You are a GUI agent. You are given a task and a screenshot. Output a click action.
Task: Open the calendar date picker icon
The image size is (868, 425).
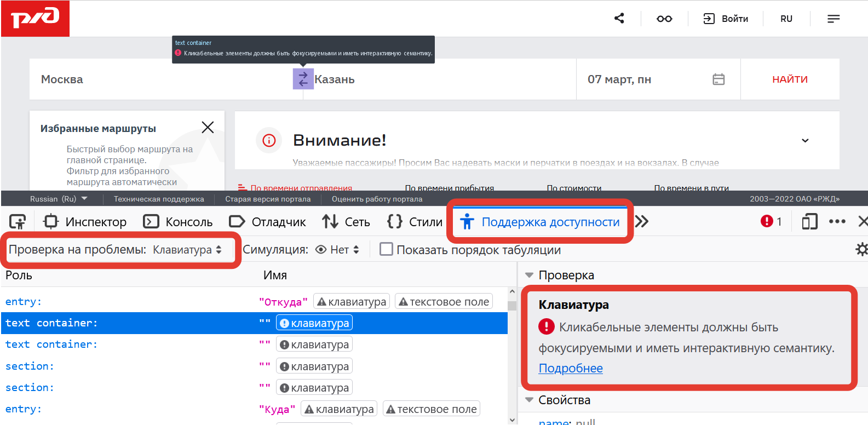718,79
